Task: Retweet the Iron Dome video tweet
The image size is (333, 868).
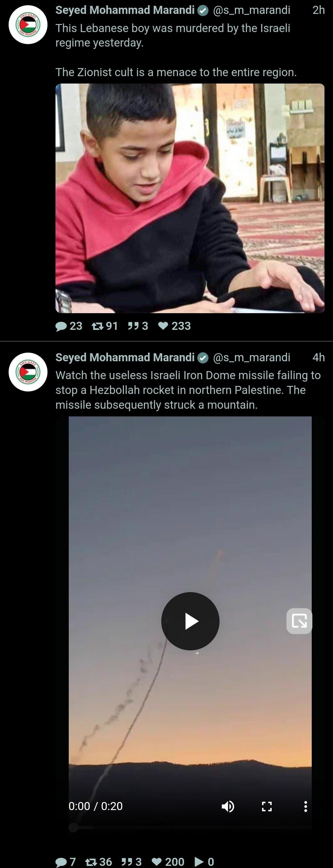Action: coord(98,862)
